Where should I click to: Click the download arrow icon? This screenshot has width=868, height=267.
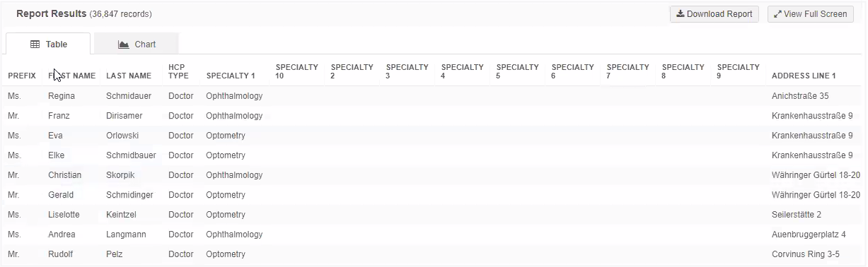coord(680,14)
